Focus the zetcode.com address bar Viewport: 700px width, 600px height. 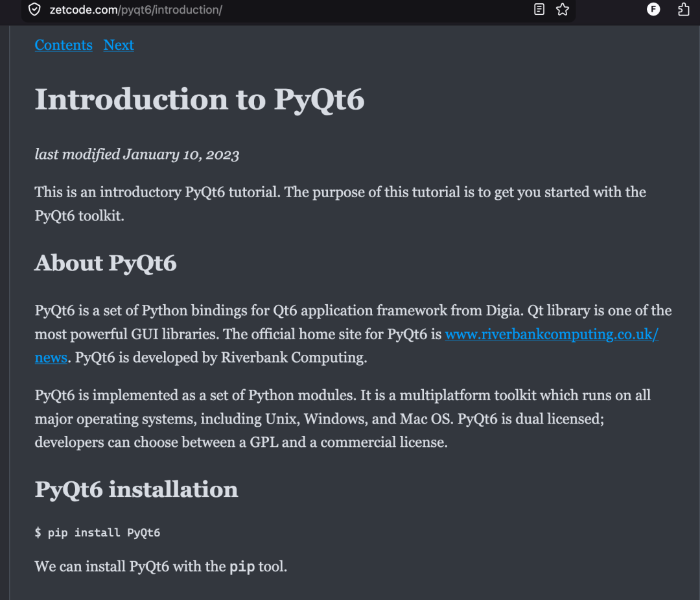tap(286, 10)
